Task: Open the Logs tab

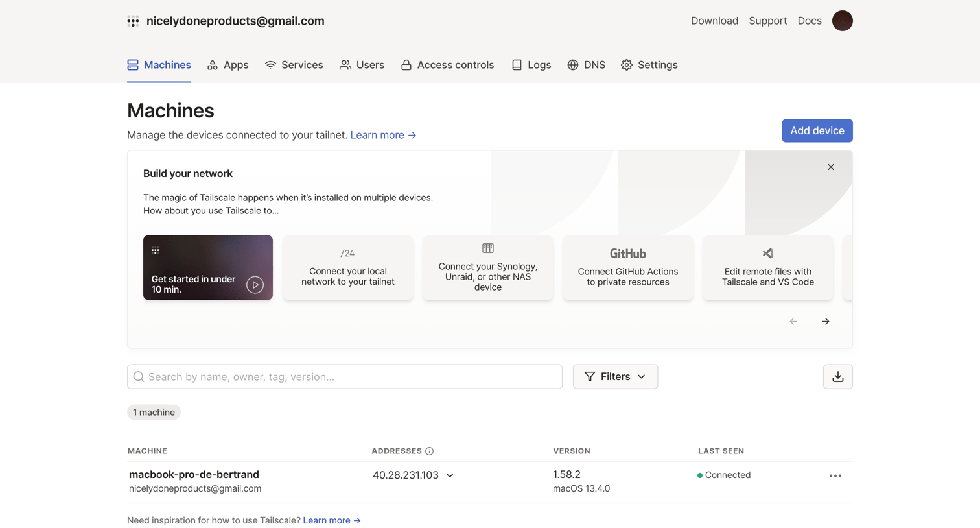Action: pos(531,65)
